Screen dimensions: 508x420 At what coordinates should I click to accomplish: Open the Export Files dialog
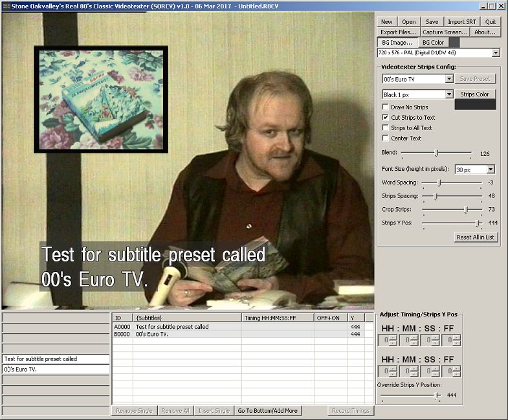point(398,32)
